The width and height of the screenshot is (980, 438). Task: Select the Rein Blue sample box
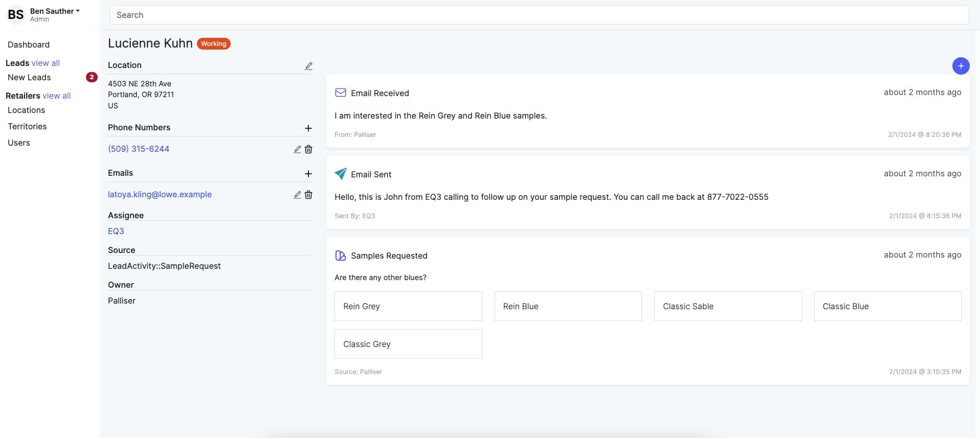568,306
